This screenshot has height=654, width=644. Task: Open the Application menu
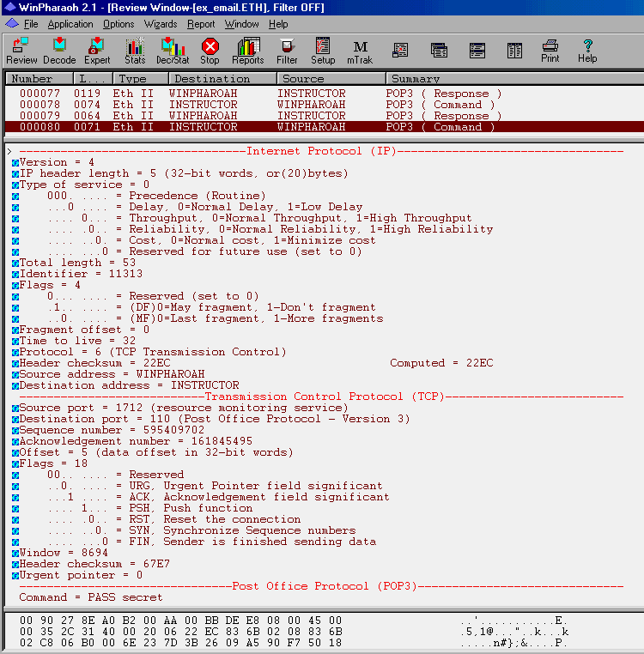tap(70, 24)
